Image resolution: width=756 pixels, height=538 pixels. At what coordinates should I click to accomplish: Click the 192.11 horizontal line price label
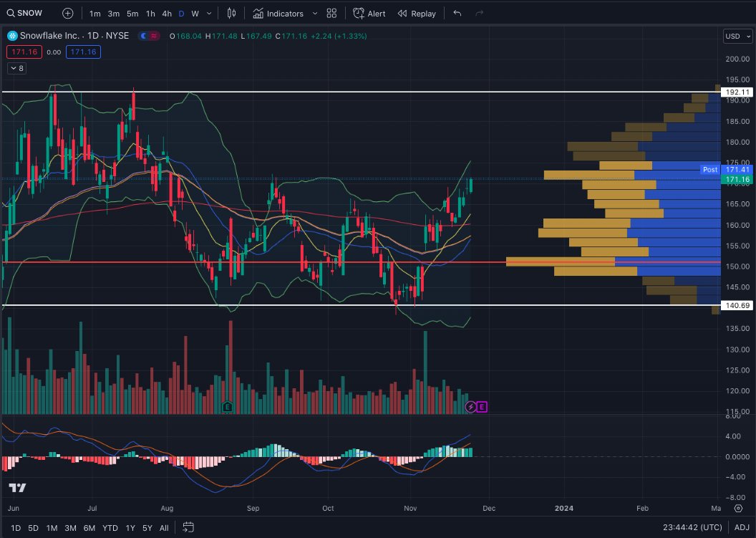pyautogui.click(x=737, y=92)
